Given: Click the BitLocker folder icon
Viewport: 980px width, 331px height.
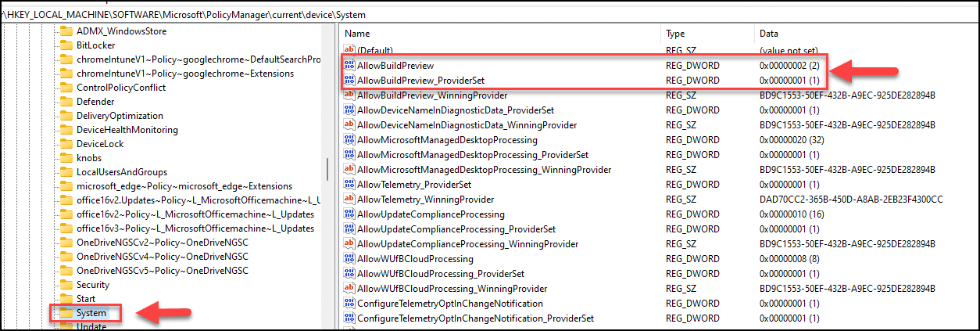Looking at the screenshot, I should pos(66,45).
